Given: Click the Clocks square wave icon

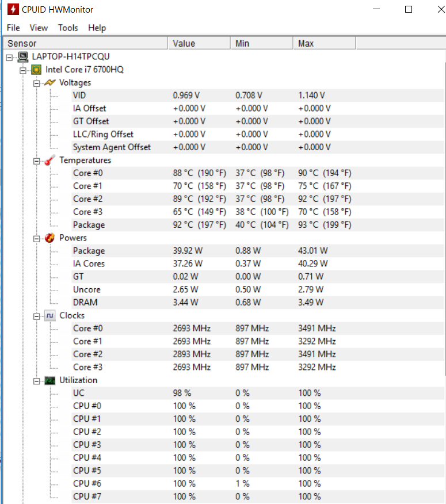Looking at the screenshot, I should (50, 316).
